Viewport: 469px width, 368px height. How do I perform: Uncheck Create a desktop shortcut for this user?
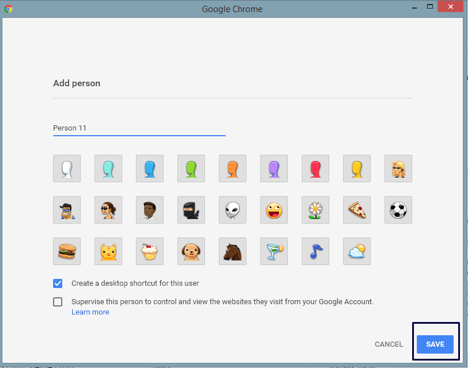tap(58, 283)
